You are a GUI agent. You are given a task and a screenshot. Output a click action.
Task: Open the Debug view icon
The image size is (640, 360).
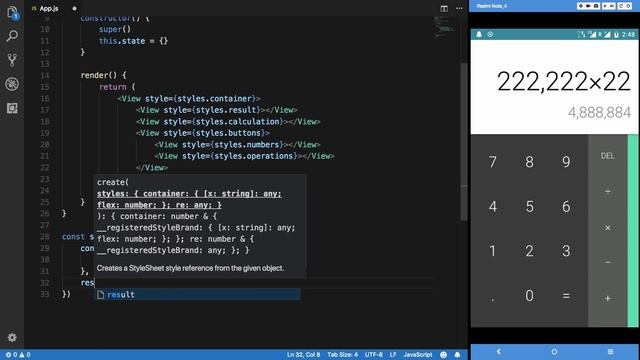[12, 84]
